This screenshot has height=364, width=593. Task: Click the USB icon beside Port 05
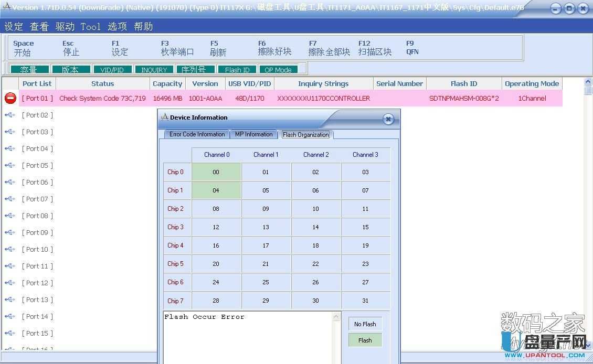point(10,165)
